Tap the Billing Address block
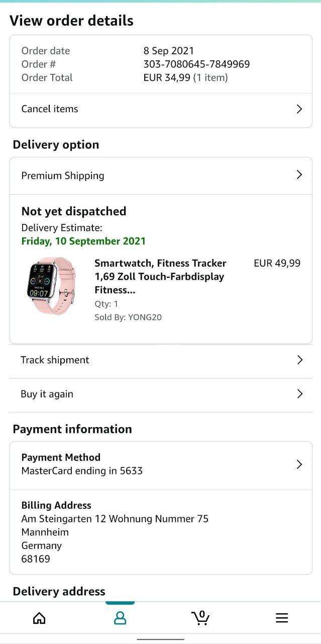 tap(115, 532)
